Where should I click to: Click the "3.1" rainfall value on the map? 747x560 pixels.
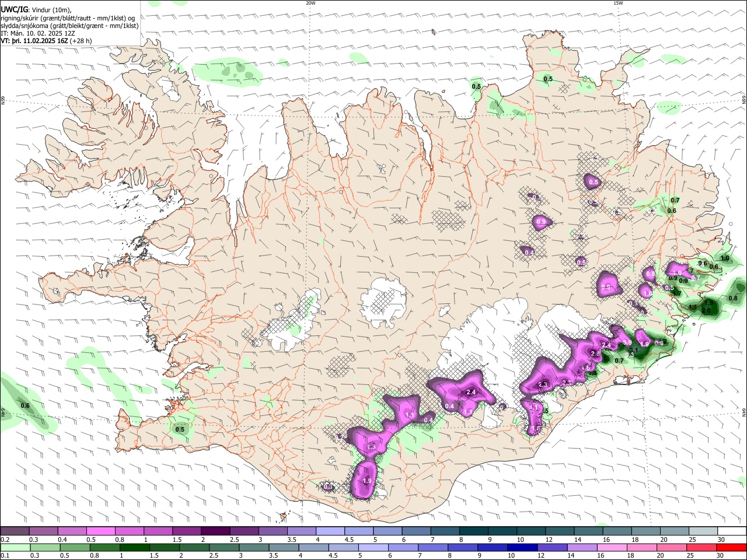(x=634, y=351)
